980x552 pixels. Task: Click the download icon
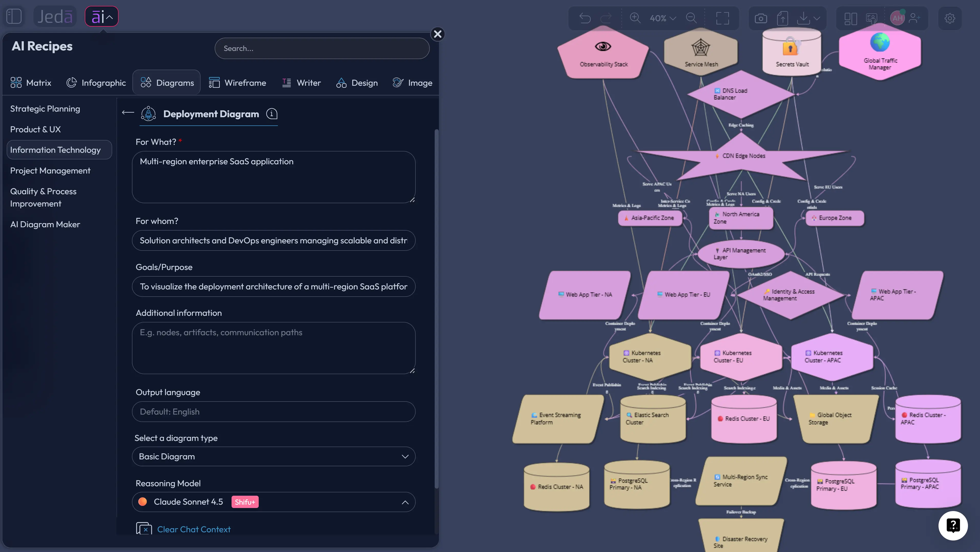click(x=803, y=18)
